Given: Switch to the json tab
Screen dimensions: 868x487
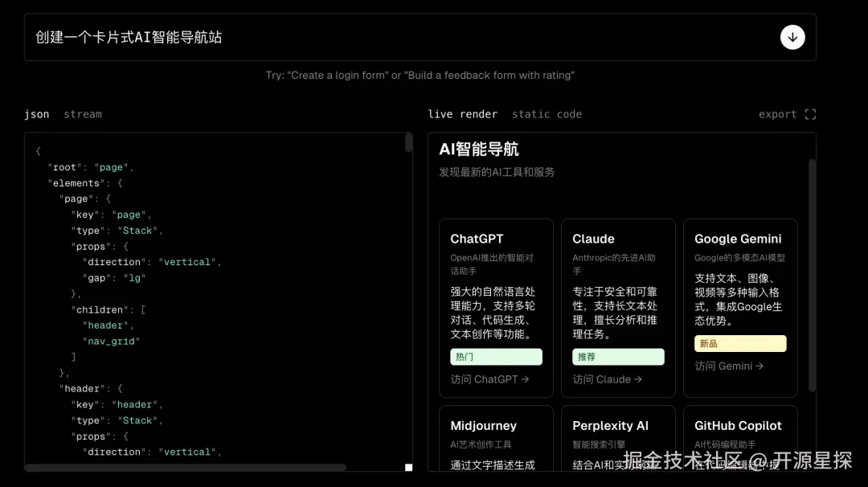Looking at the screenshot, I should pos(36,114).
